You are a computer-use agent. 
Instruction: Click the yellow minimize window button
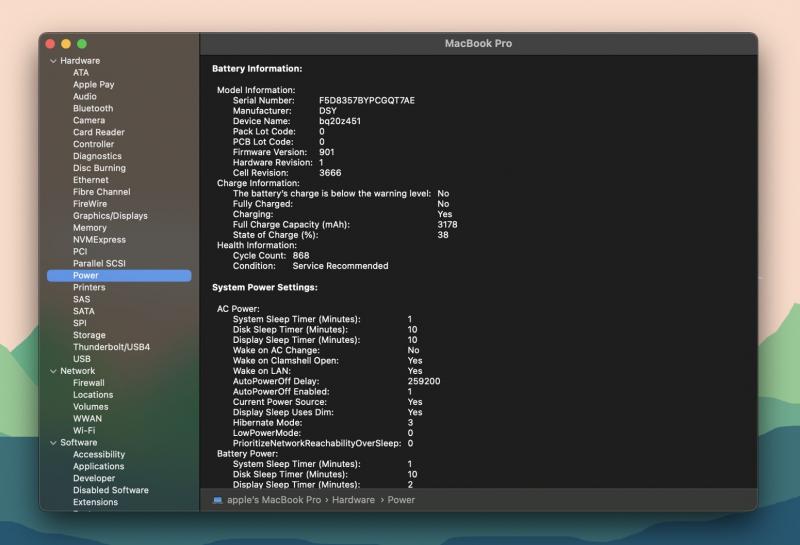(66, 45)
